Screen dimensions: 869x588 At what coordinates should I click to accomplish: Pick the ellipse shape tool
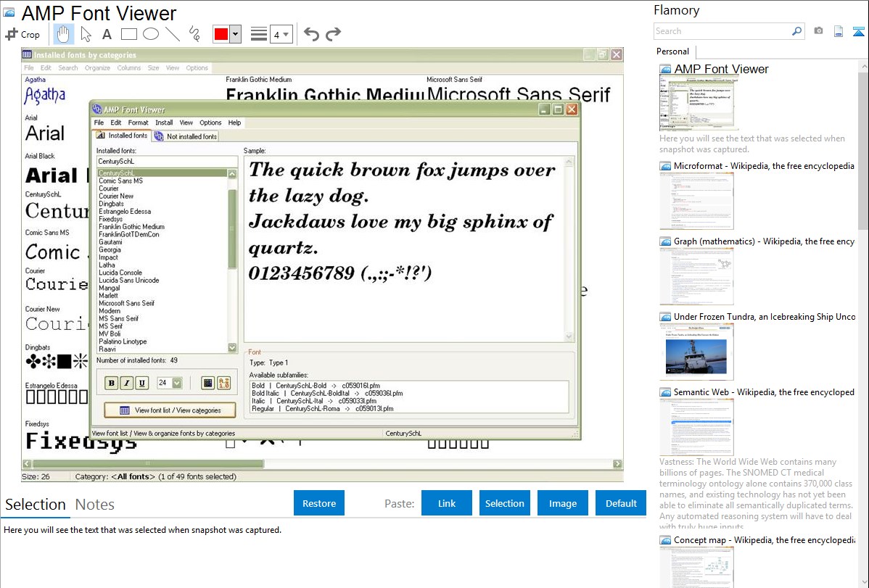click(151, 34)
